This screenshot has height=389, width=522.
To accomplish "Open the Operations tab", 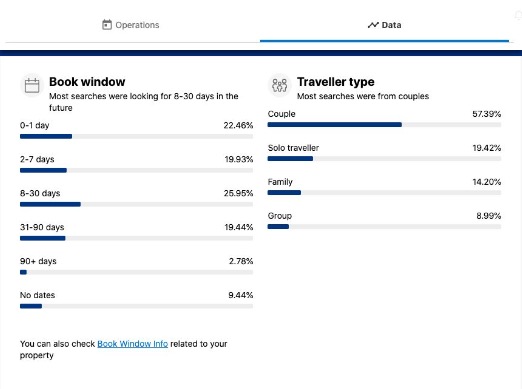I will click(x=131, y=25).
